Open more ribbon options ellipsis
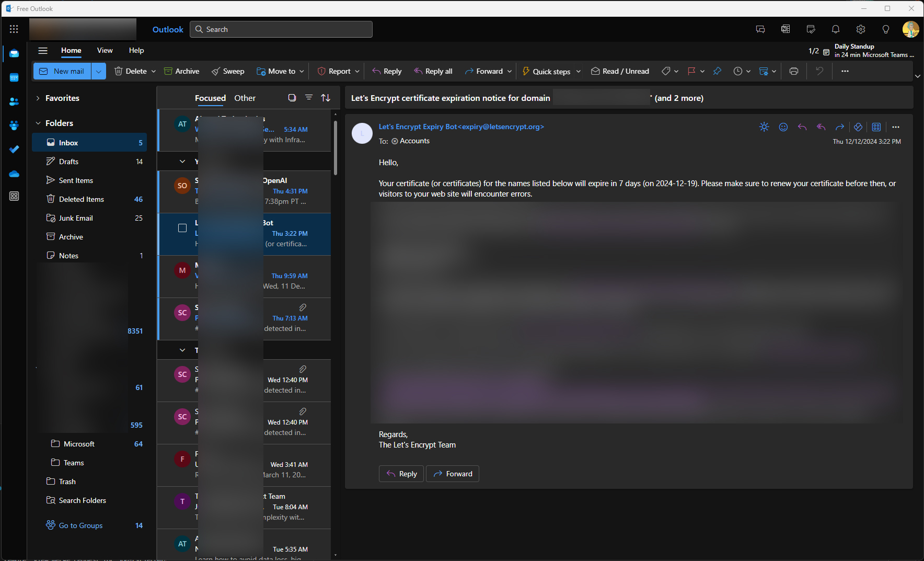 pyautogui.click(x=845, y=71)
